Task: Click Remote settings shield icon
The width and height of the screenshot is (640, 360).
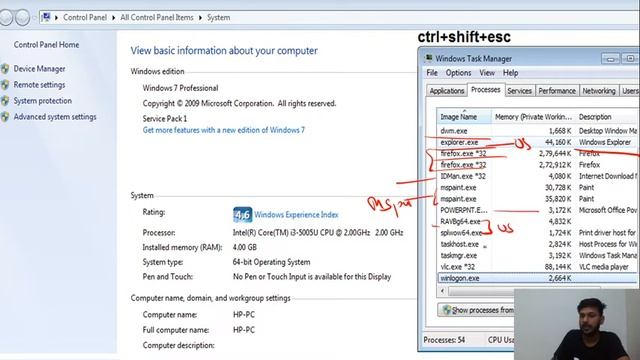Action: tap(4, 85)
